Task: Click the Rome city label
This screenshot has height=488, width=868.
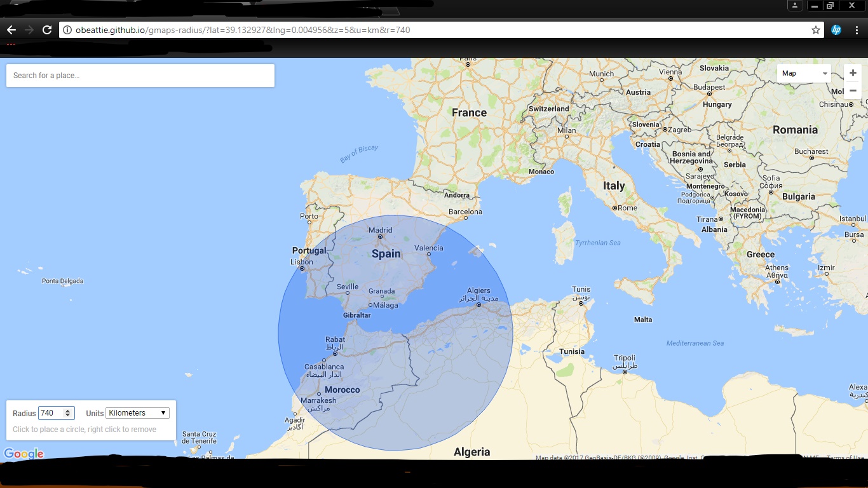Action: click(x=627, y=208)
